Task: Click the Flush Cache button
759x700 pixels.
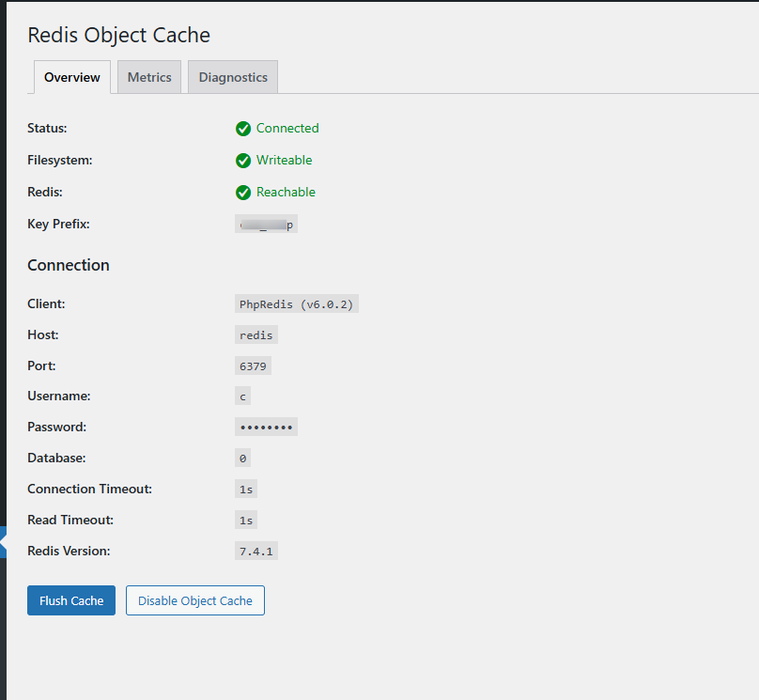Action: [x=71, y=600]
